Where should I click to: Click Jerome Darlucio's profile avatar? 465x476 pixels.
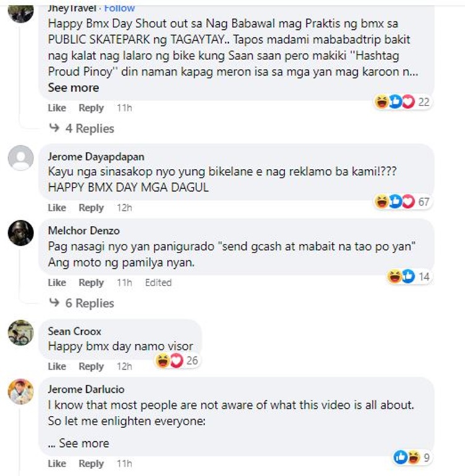tap(20, 391)
